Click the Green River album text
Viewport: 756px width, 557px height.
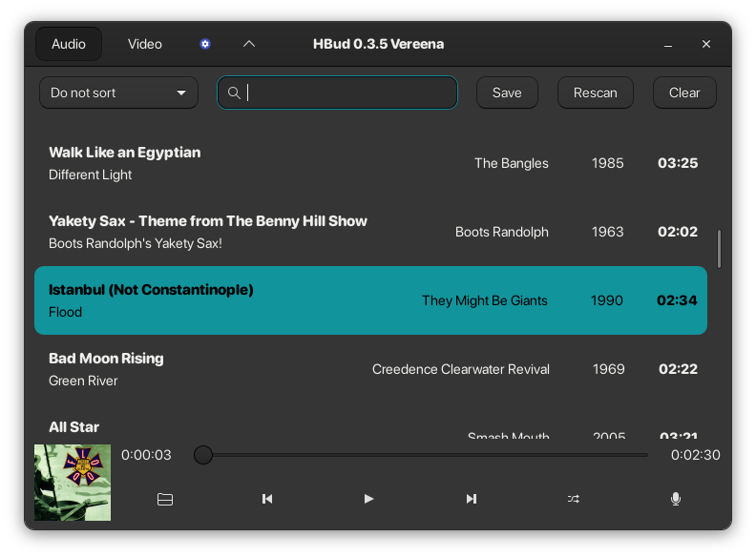pyautogui.click(x=83, y=381)
